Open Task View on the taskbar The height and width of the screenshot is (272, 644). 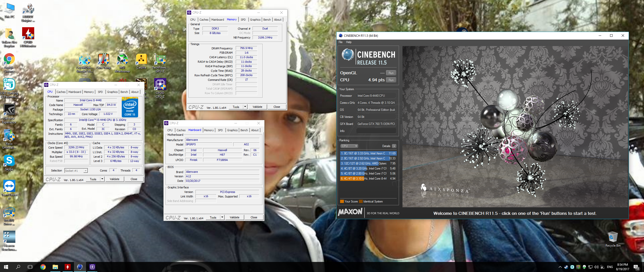(30, 267)
